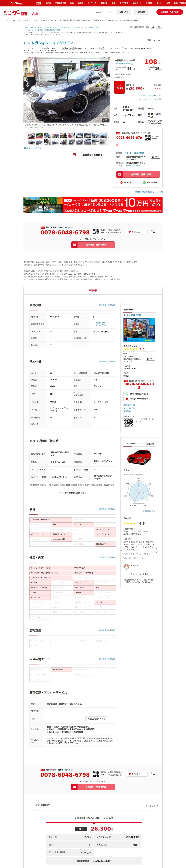Open the hamburger menu icon
Image resolution: width=186 pixels, height=868 pixels.
click(4, 3)
